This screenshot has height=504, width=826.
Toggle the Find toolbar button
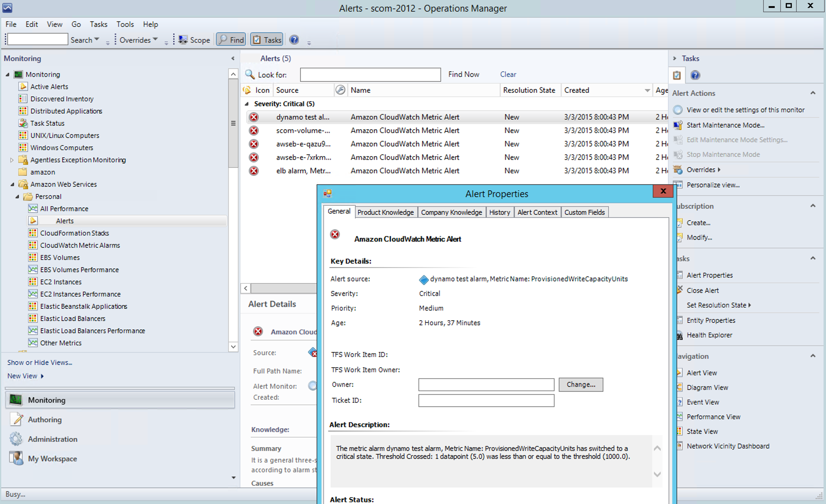[x=231, y=40]
